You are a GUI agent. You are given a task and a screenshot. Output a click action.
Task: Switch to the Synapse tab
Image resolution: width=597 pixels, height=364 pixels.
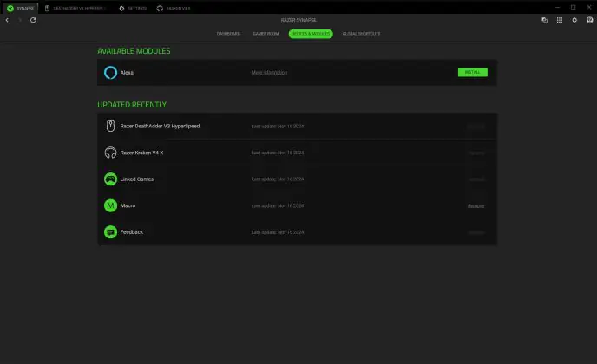[21, 8]
